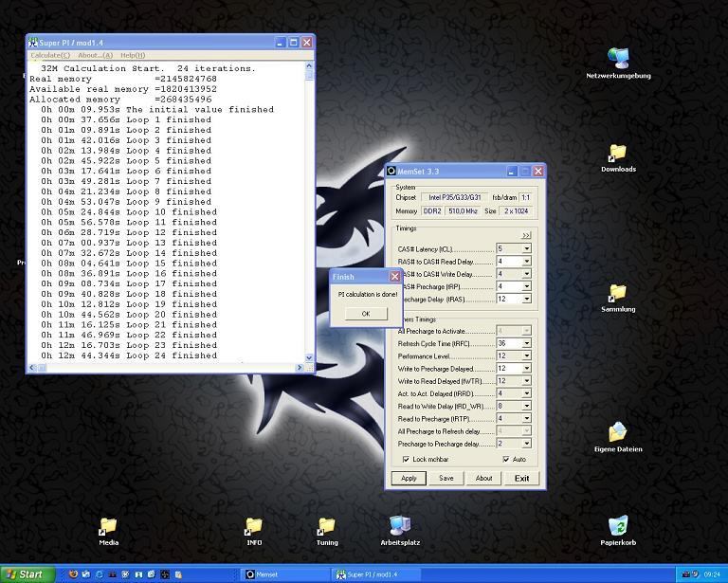
Task: Click the taskbar clock showing 09:24
Action: [x=712, y=574]
